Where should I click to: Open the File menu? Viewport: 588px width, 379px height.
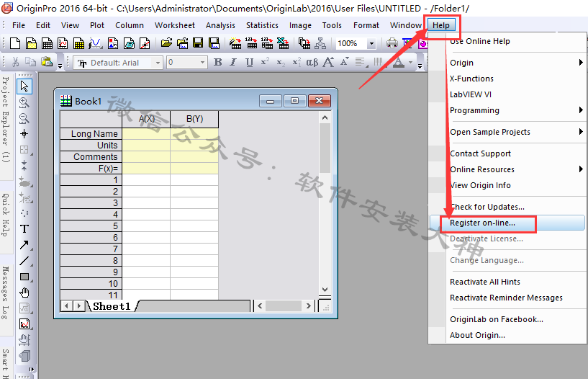pyautogui.click(x=19, y=25)
